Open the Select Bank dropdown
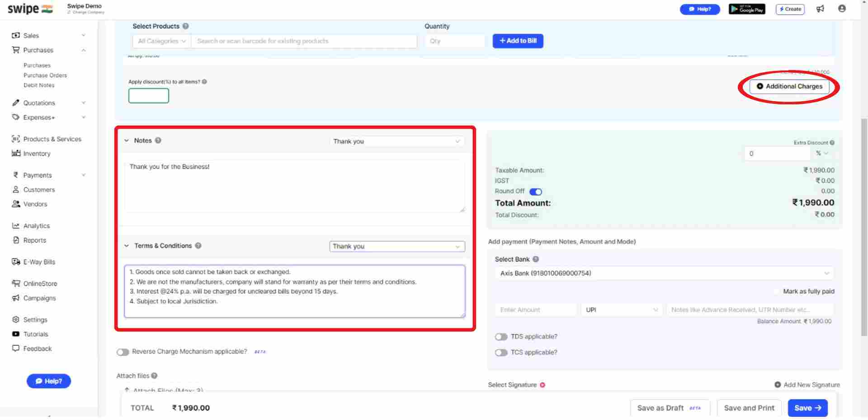The width and height of the screenshot is (868, 420). pyautogui.click(x=665, y=273)
